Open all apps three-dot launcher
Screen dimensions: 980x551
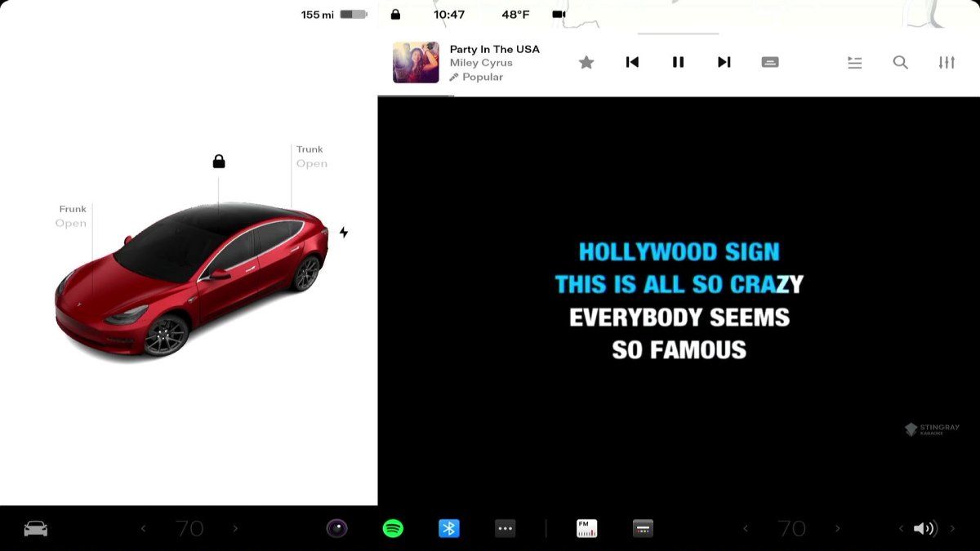(506, 528)
